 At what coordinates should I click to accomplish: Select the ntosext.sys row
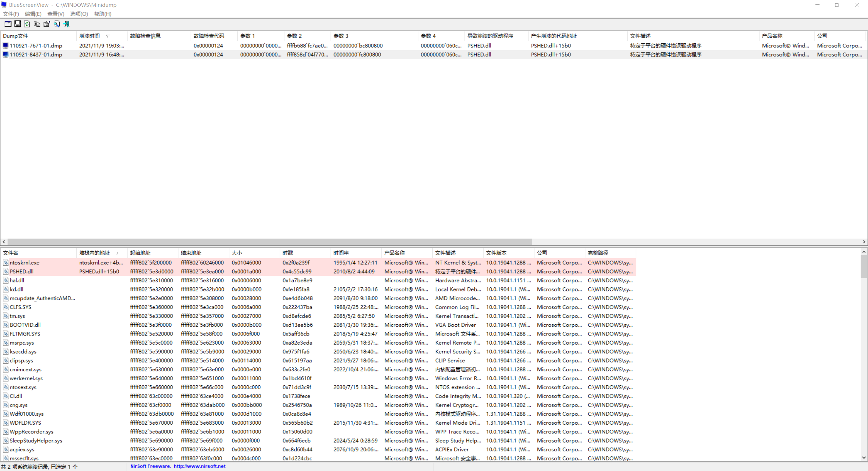[x=318, y=387]
